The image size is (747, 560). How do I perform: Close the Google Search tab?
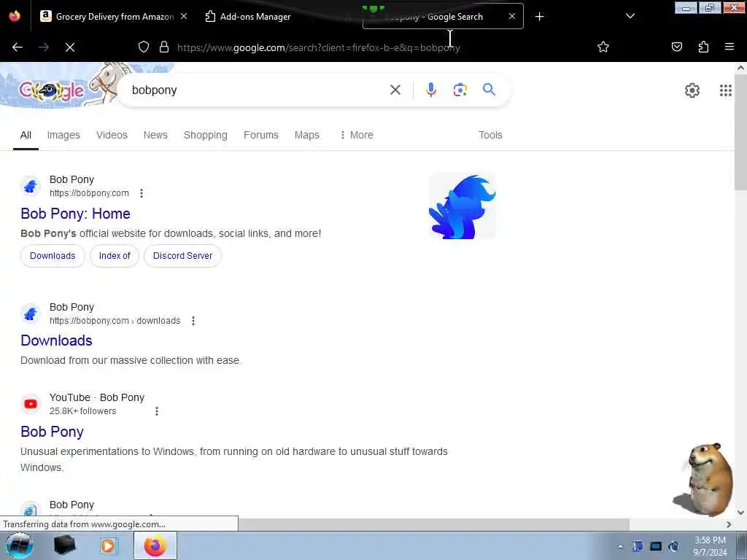pos(511,16)
